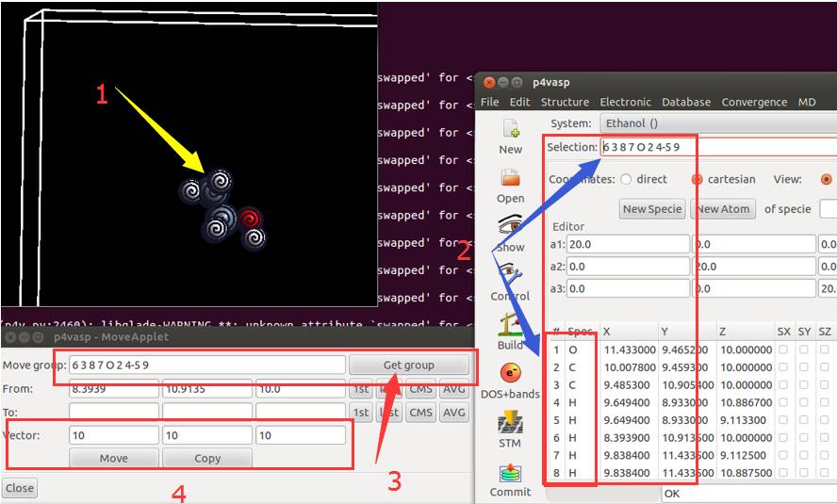837x504 pixels.
Task: Select the cartesian coordinates radio button
Action: point(697,179)
